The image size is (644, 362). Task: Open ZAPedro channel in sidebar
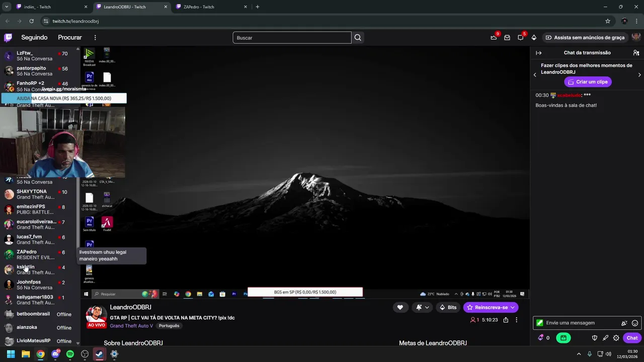click(x=39, y=254)
